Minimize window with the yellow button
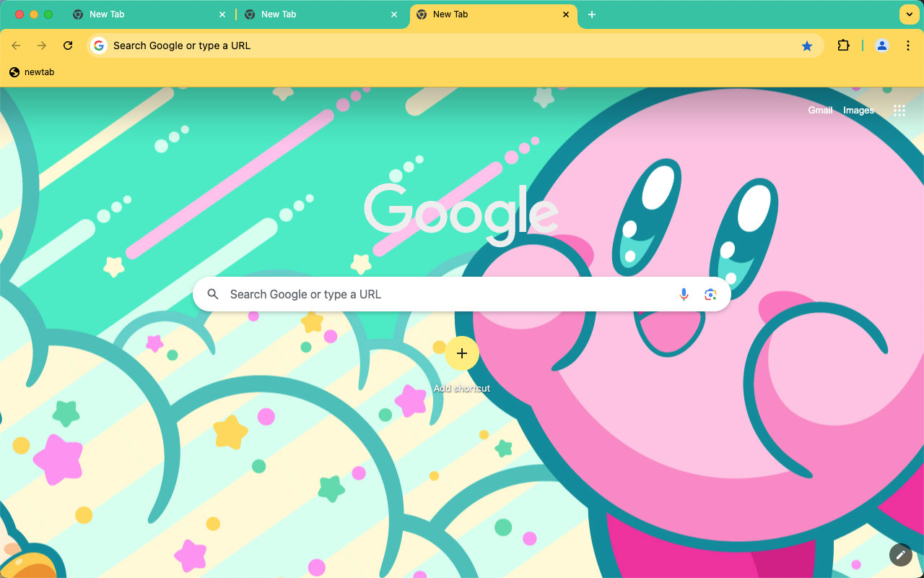924x578 pixels. coord(34,14)
